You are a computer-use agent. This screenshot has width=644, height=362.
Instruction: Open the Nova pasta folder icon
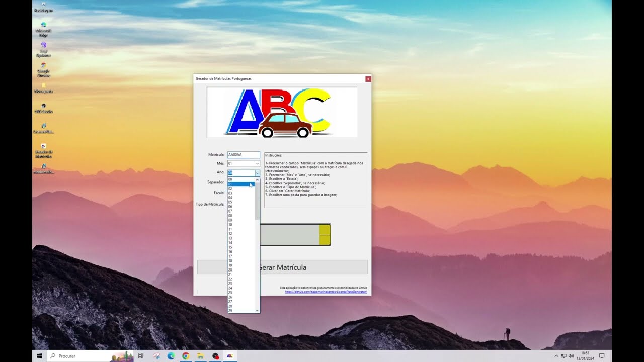[x=44, y=88]
